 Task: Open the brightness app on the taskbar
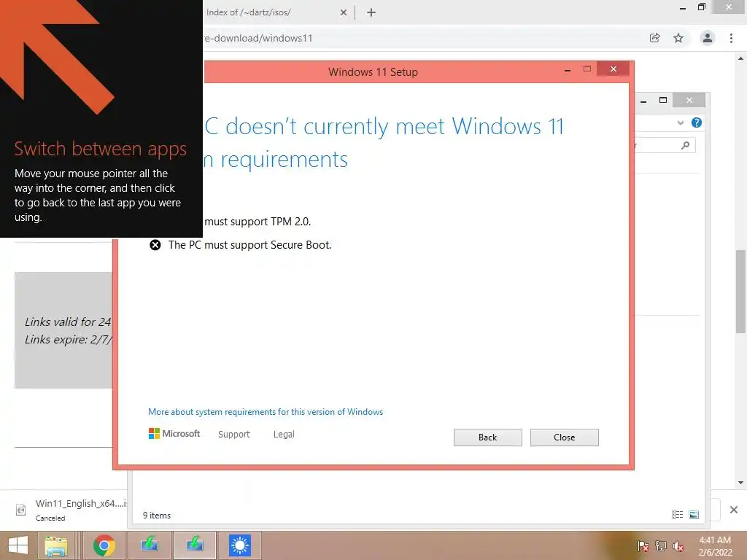point(239,545)
